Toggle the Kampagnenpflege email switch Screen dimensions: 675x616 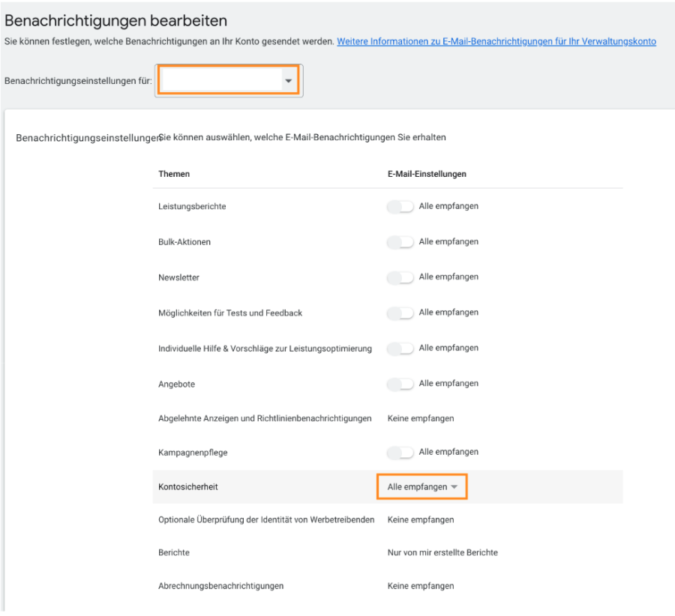[400, 453]
